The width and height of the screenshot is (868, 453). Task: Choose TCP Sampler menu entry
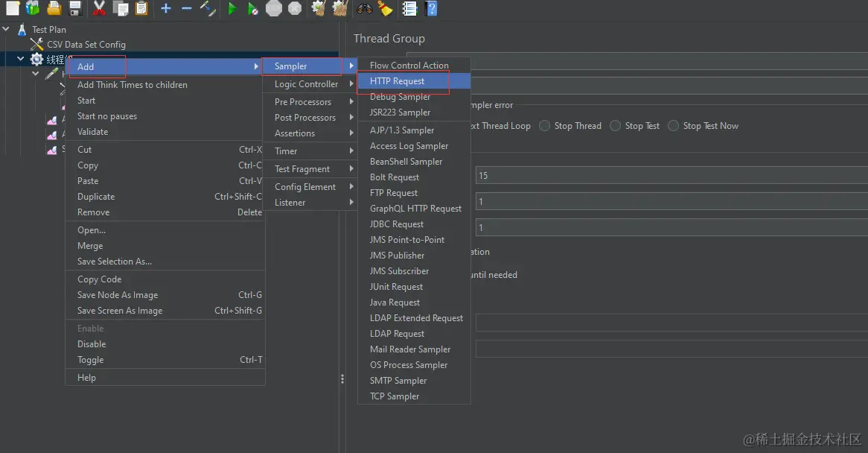(414, 396)
